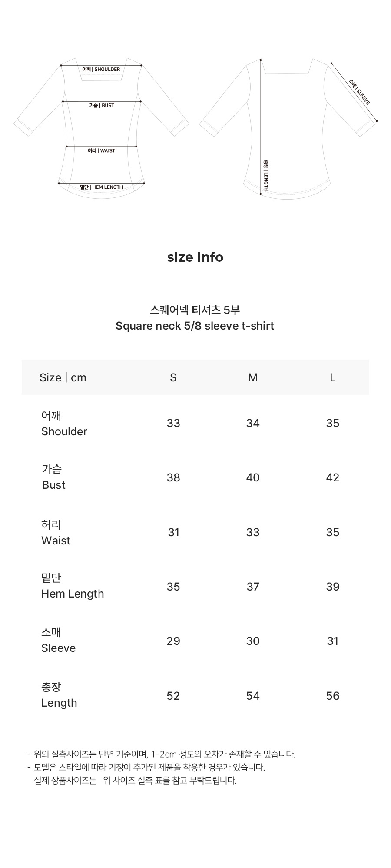Click Hem Length value 35 for size S

tap(173, 587)
